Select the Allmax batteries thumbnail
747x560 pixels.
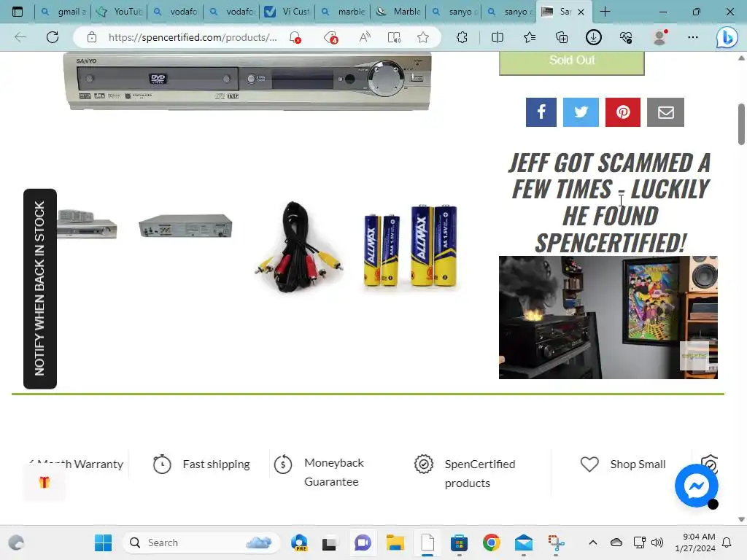coord(411,246)
